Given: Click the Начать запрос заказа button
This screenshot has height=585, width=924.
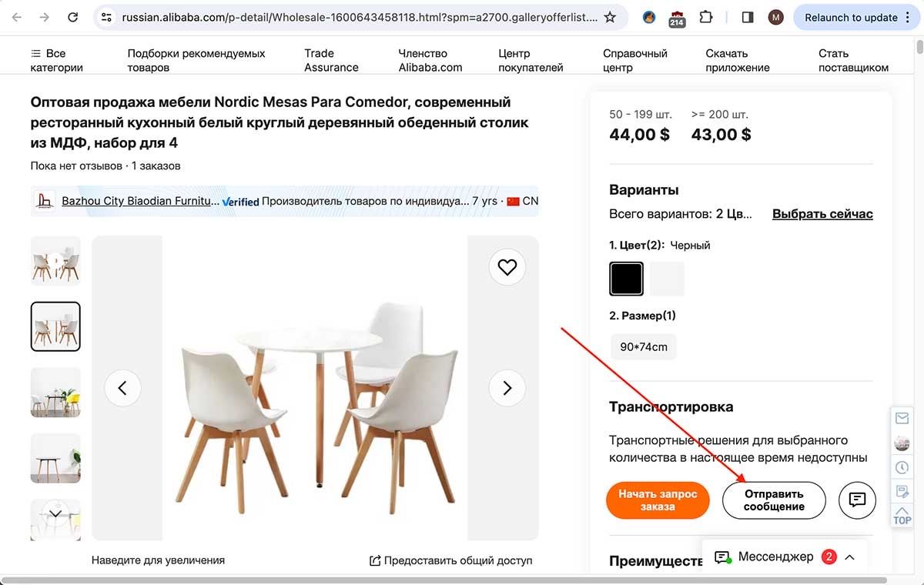Looking at the screenshot, I should tap(658, 500).
